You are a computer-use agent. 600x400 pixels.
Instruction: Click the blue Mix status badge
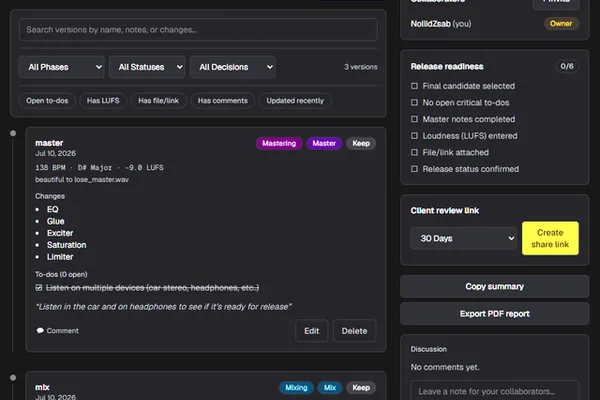pyautogui.click(x=330, y=387)
